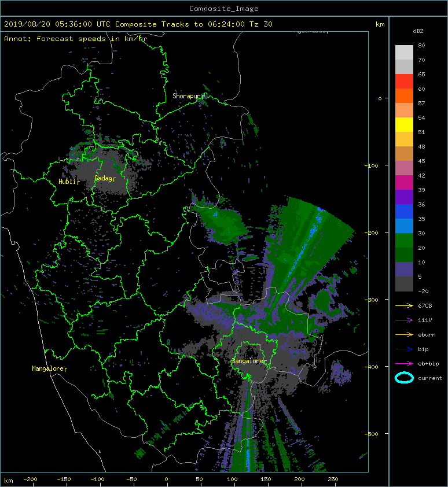
Task: Click the '67CB' legend label text
Action: [425, 305]
